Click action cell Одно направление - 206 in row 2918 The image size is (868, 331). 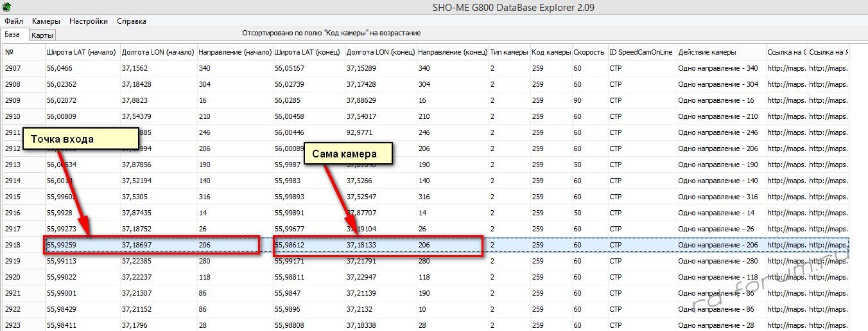(x=721, y=245)
